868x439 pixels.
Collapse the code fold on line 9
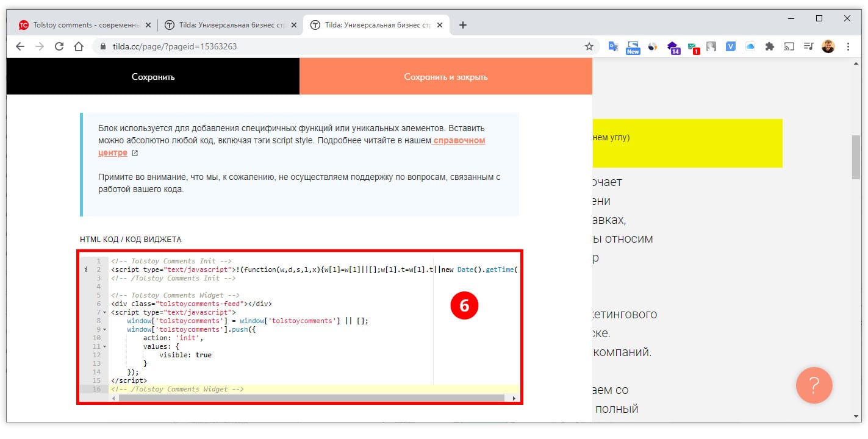tap(105, 329)
